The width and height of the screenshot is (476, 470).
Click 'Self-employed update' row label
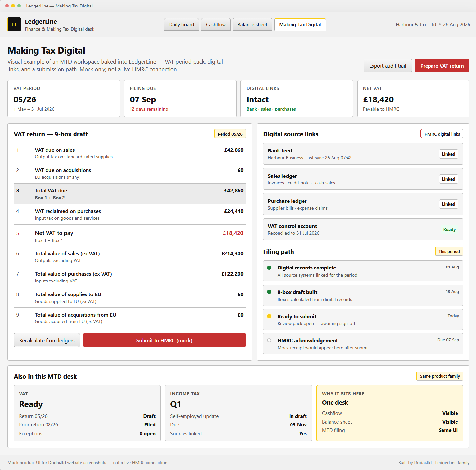[194, 416]
